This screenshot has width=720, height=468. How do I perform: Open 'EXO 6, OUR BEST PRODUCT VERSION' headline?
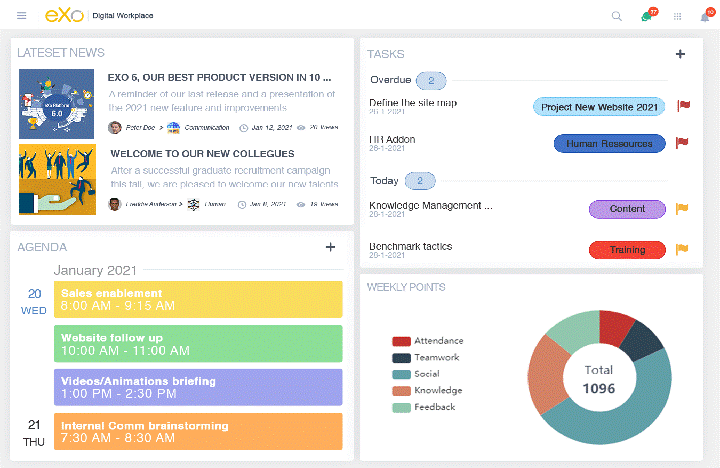[219, 78]
